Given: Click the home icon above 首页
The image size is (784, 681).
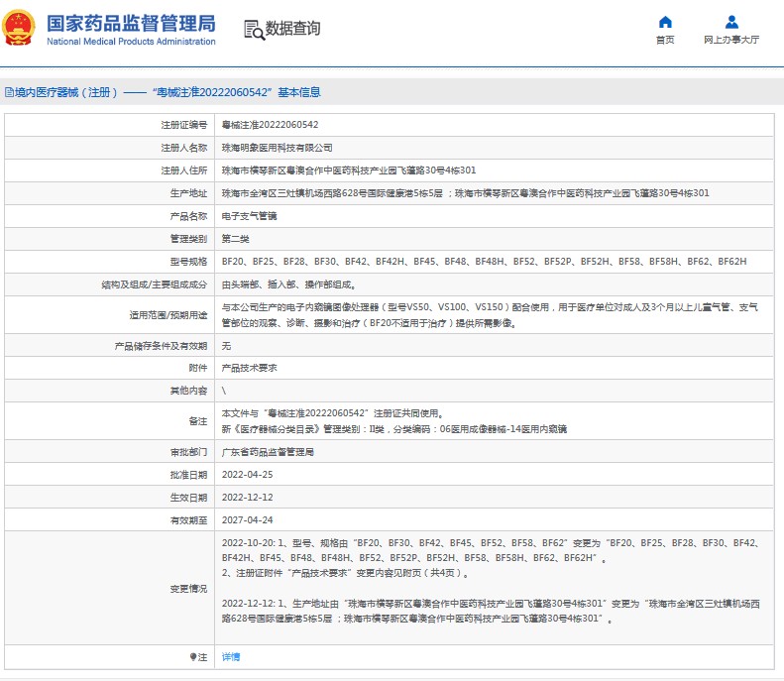Looking at the screenshot, I should point(664,22).
